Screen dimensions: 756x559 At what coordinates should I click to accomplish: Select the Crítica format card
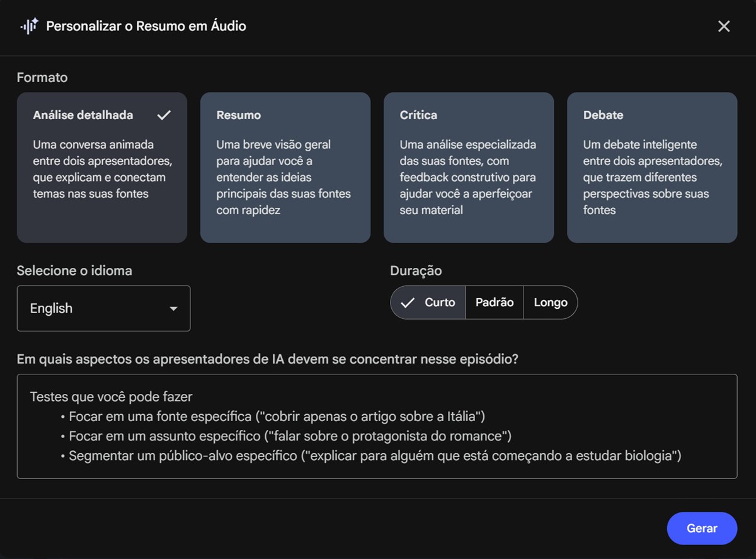469,167
